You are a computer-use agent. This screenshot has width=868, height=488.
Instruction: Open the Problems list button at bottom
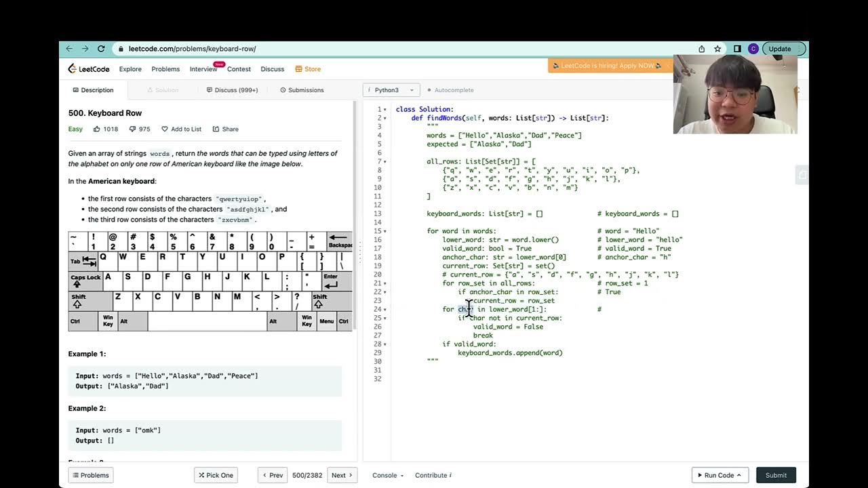pos(91,475)
